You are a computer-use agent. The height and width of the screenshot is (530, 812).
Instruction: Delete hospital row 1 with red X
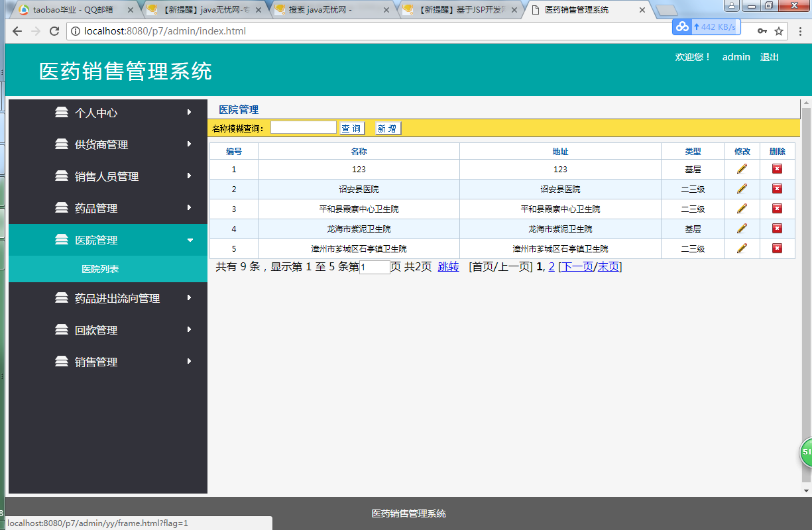[x=777, y=169]
